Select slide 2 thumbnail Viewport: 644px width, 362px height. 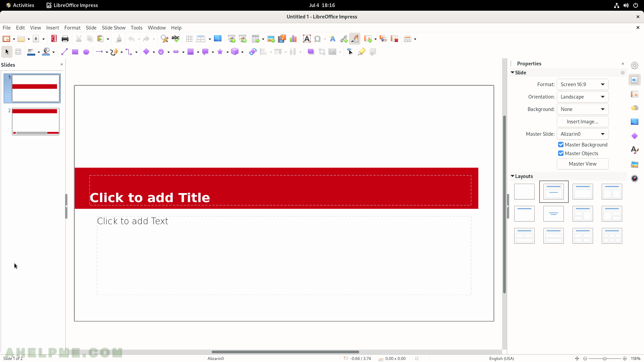[x=36, y=121]
